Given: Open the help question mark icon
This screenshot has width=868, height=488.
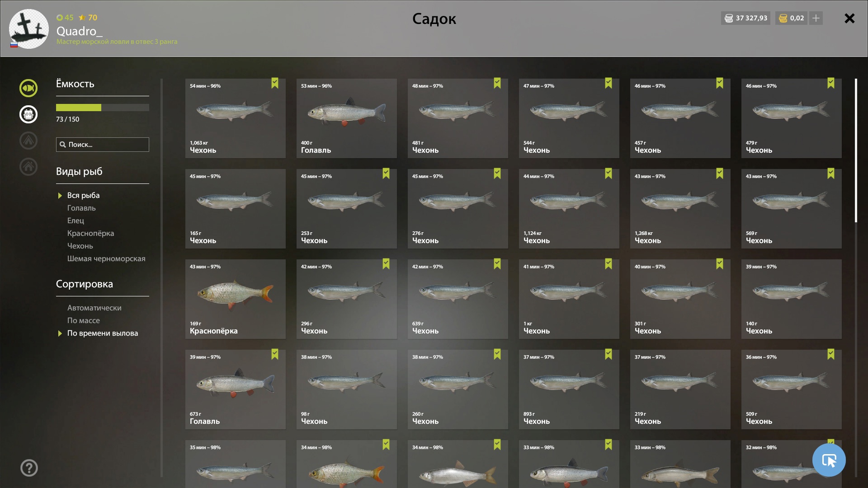Looking at the screenshot, I should (29, 468).
